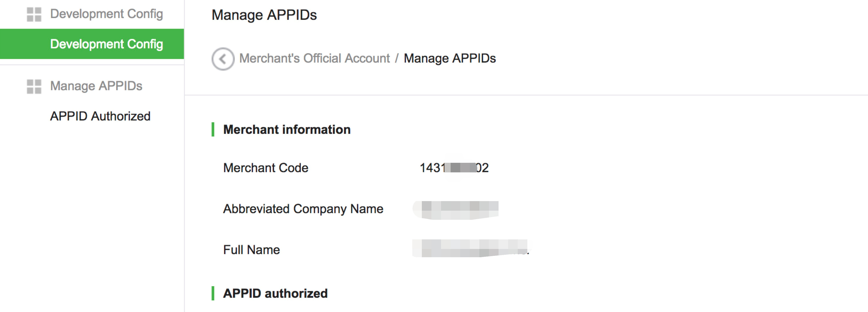Click the APPID authorized section heading
Viewport: 868px width, 312px height.
tap(275, 294)
